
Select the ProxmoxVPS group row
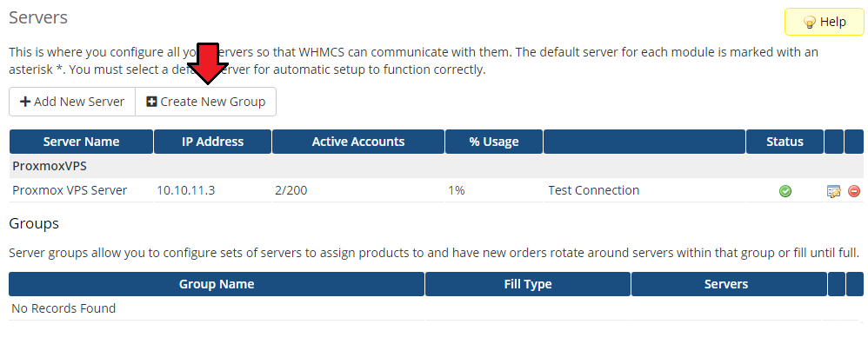437,166
